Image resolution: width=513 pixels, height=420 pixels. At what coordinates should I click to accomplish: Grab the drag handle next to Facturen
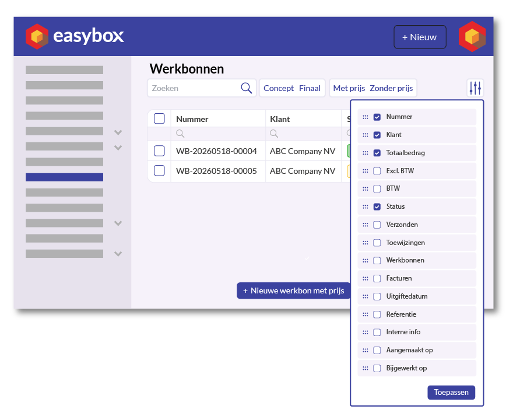pyautogui.click(x=366, y=279)
